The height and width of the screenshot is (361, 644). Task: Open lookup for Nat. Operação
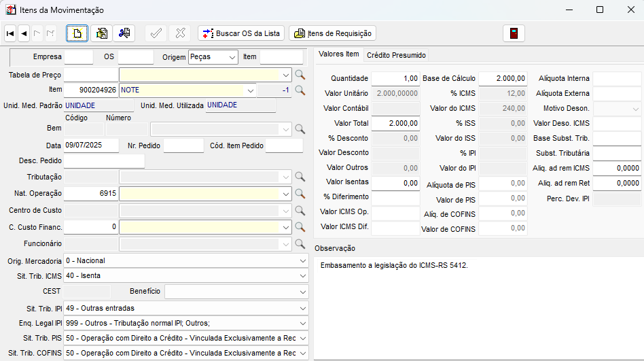pyautogui.click(x=300, y=194)
